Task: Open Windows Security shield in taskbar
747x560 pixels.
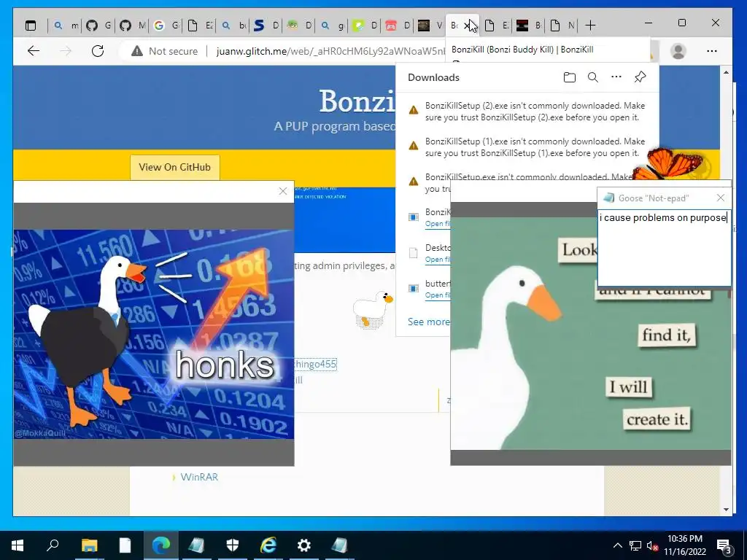Action: (x=233, y=545)
